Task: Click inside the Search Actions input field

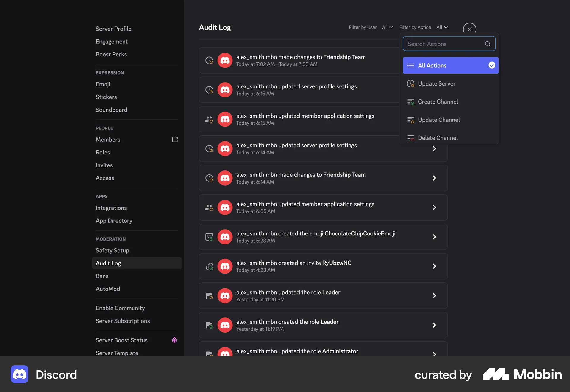Action: point(442,44)
